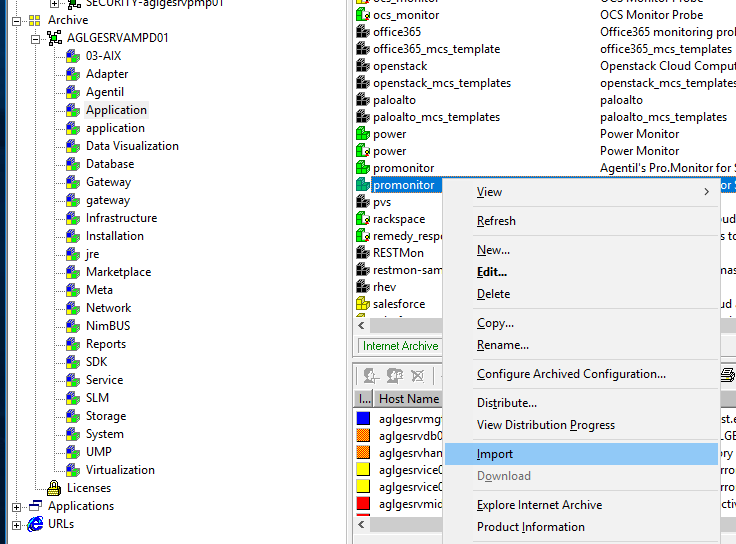Screen dimensions: 736x544
Task: Click the cube icon next to Marketplace
Action: click(x=72, y=272)
